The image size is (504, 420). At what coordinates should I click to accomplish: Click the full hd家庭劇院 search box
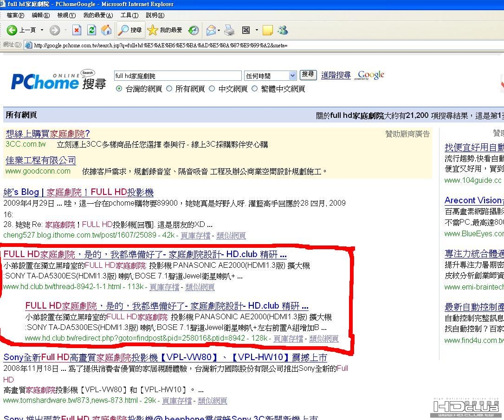click(x=178, y=76)
